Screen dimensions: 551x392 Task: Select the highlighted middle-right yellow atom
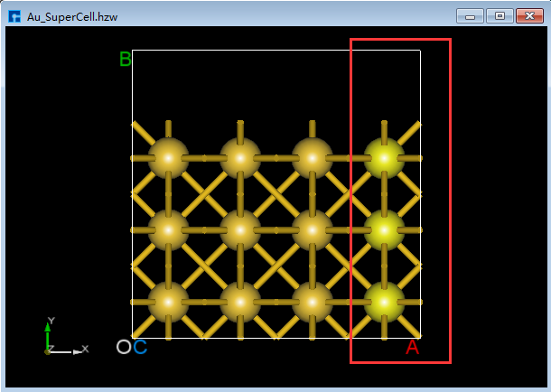point(384,230)
